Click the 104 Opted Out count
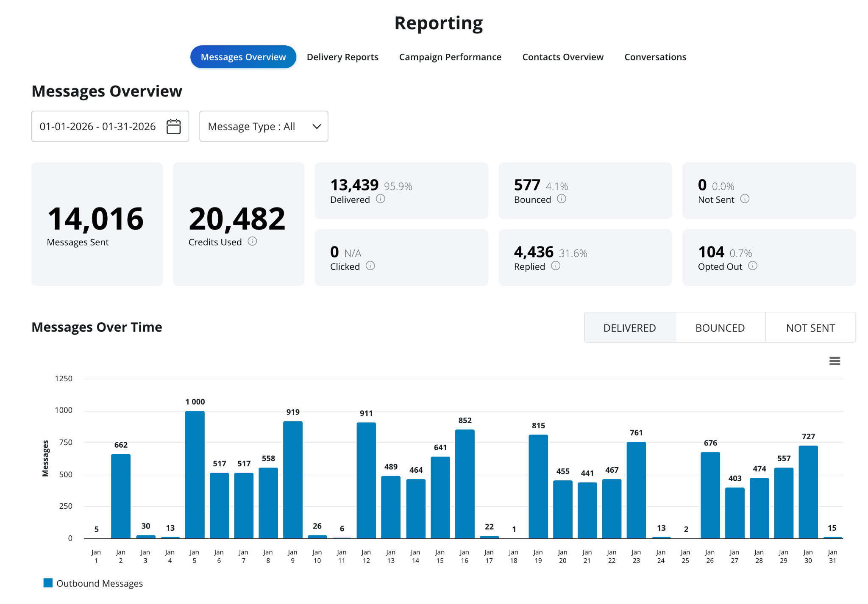 point(711,252)
